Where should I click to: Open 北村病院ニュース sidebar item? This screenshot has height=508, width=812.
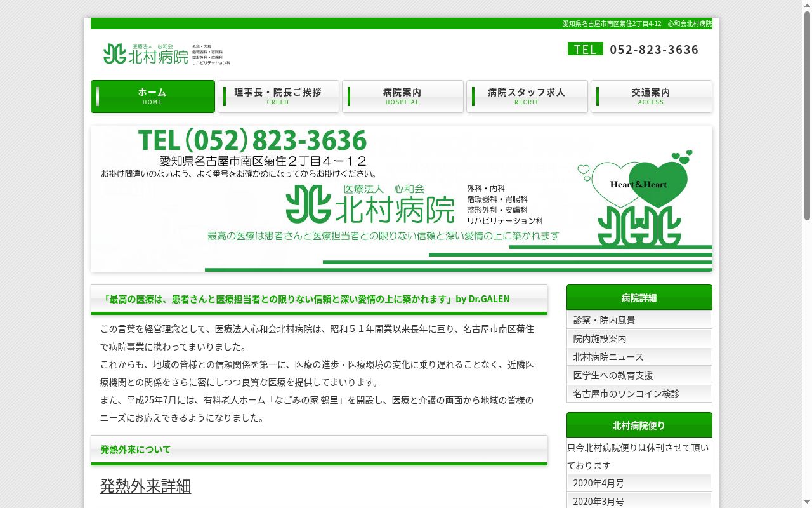coord(639,357)
